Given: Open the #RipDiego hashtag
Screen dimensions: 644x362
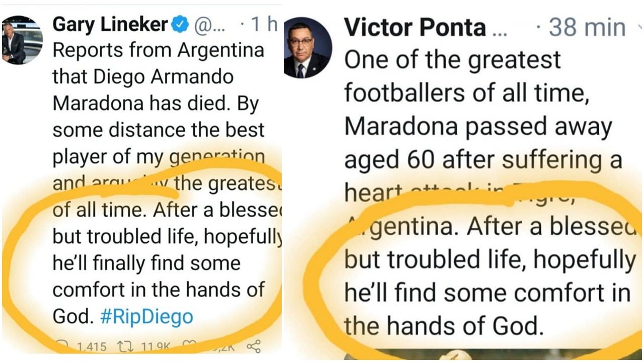Looking at the screenshot, I should 146,317.
